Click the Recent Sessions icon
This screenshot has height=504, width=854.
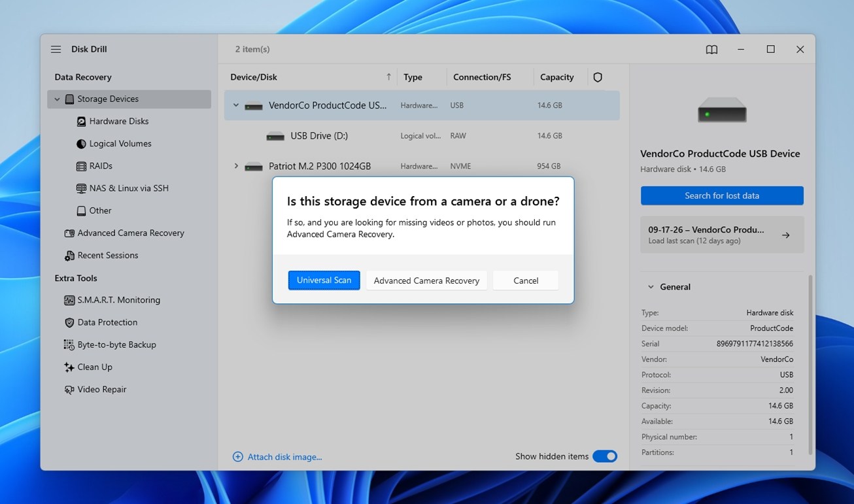[69, 256]
